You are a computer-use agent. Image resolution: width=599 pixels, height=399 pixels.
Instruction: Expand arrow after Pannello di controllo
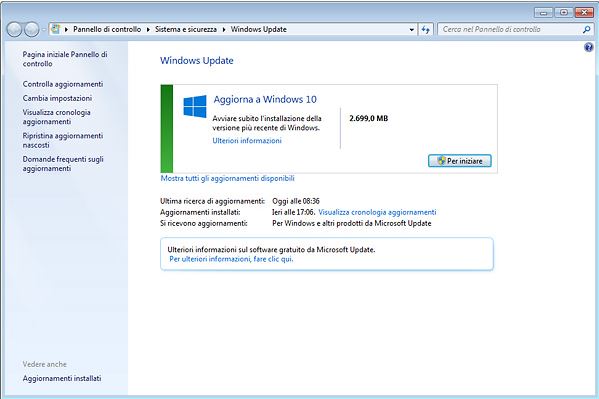pyautogui.click(x=148, y=29)
